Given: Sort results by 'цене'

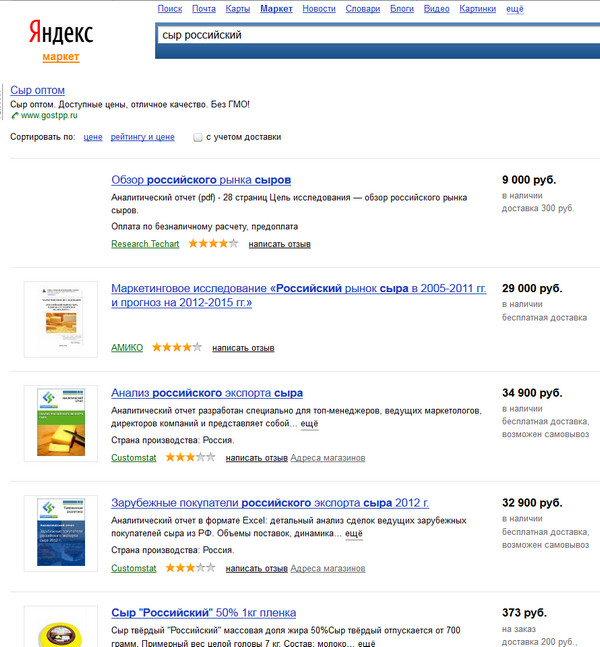Looking at the screenshot, I should pos(93,137).
